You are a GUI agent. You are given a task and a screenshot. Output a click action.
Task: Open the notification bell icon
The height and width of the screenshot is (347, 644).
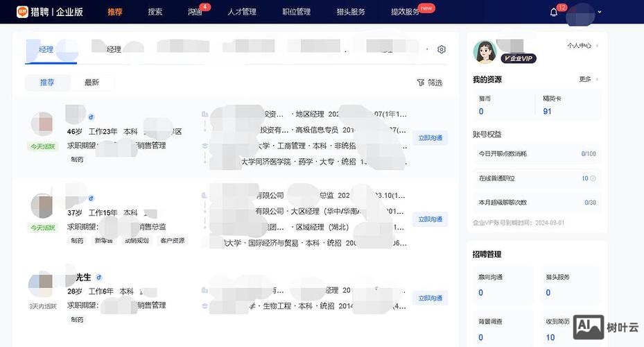[x=554, y=12]
